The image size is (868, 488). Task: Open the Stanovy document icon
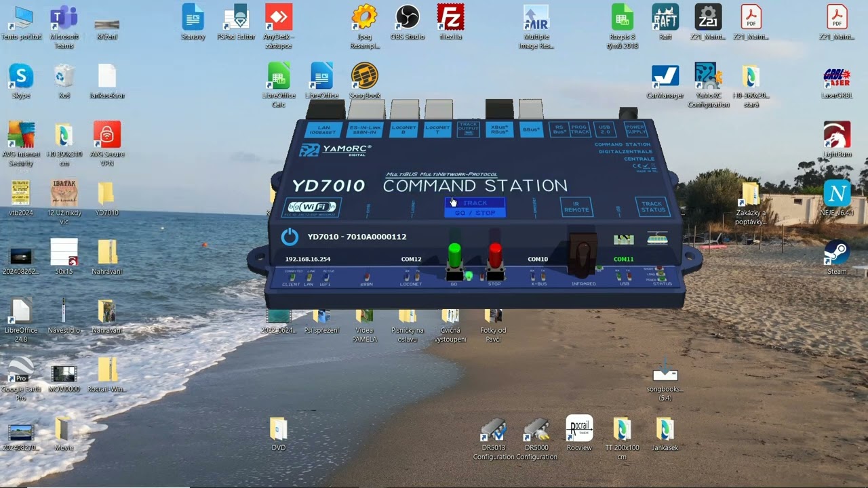point(193,22)
